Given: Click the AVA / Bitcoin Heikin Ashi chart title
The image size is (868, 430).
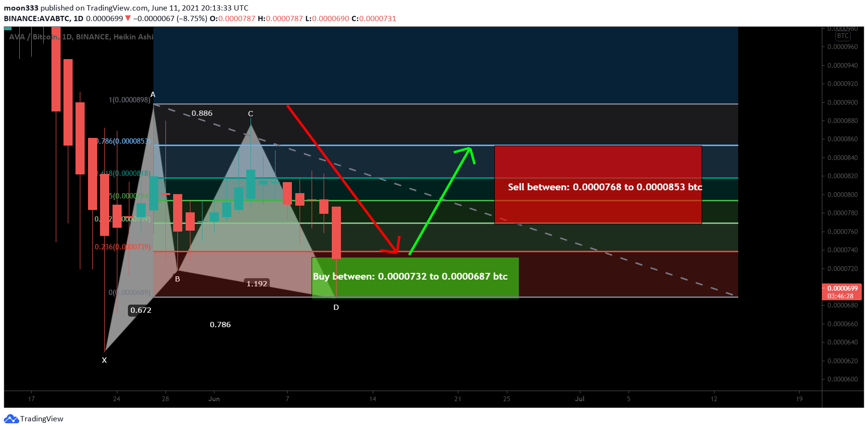Looking at the screenshot, I should tap(81, 37).
